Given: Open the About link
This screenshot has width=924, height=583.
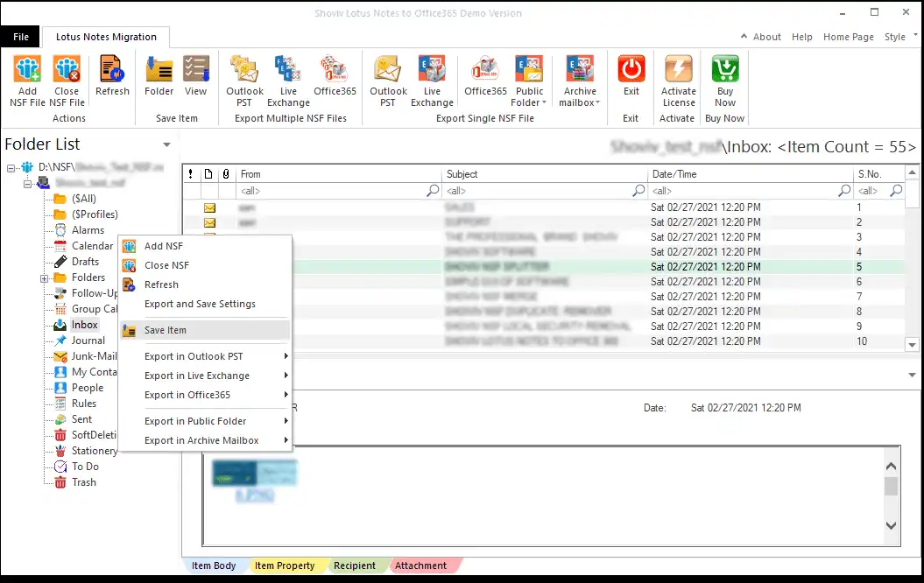Looking at the screenshot, I should (x=766, y=37).
